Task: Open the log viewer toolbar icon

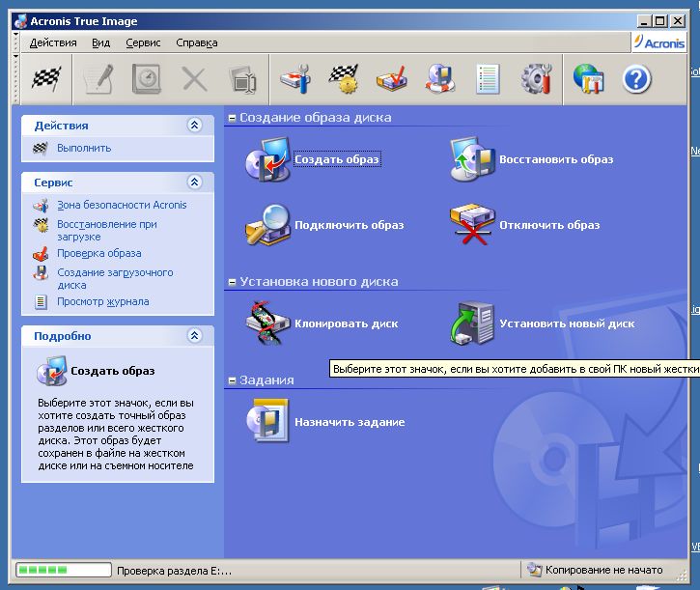Action: pos(488,79)
